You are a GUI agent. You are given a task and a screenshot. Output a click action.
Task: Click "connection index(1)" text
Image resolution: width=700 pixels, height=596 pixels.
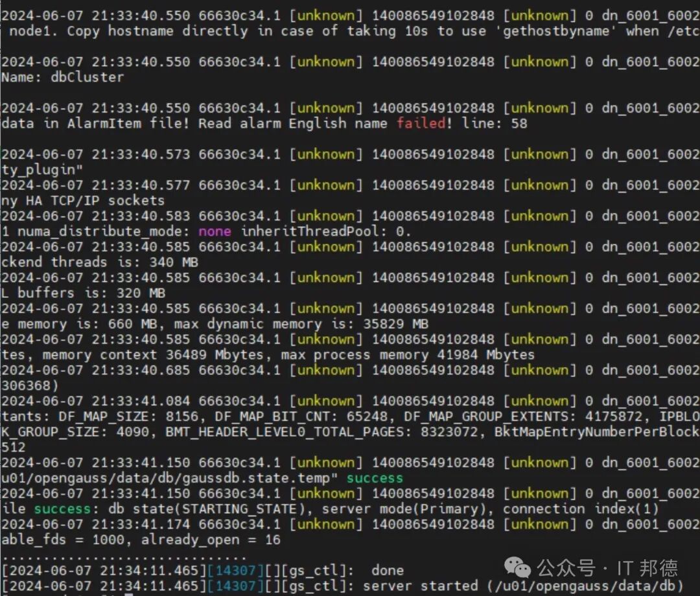(580, 509)
